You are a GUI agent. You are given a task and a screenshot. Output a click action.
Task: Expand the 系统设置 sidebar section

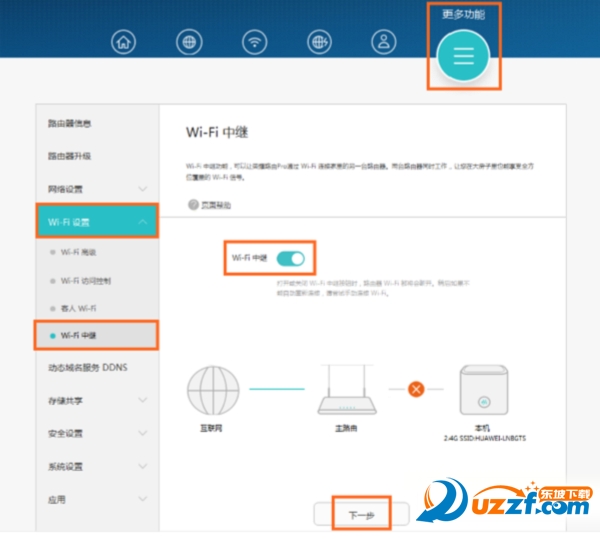point(97,466)
